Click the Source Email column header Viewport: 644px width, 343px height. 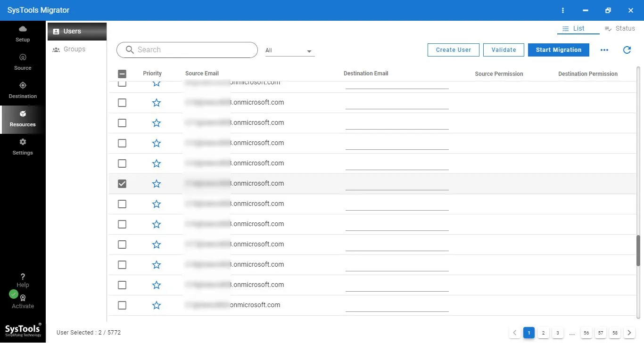[202, 74]
